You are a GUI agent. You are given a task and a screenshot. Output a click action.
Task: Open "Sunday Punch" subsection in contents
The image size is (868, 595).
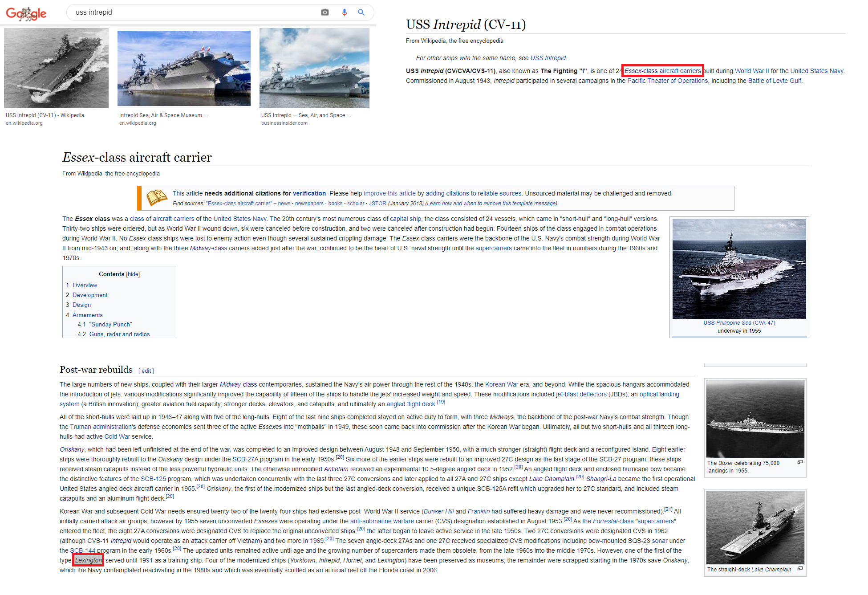110,324
